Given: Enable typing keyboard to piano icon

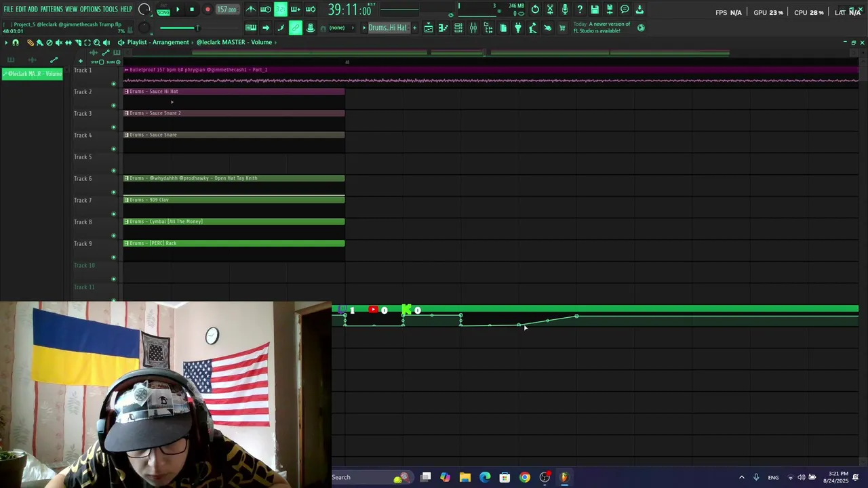Looking at the screenshot, I should tap(251, 28).
